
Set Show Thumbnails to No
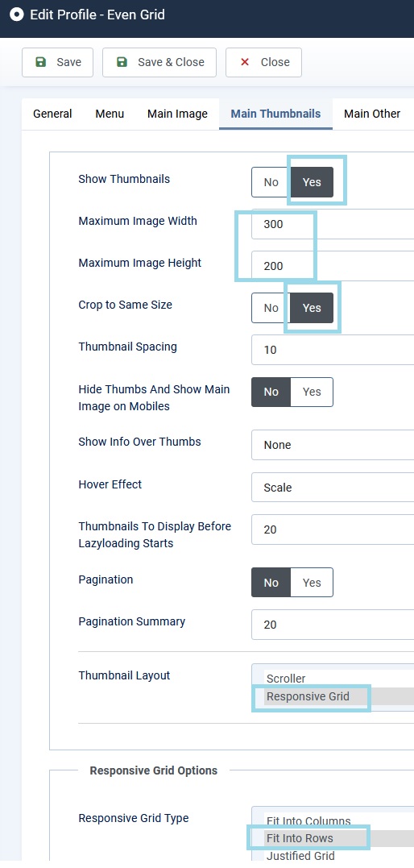[271, 182]
